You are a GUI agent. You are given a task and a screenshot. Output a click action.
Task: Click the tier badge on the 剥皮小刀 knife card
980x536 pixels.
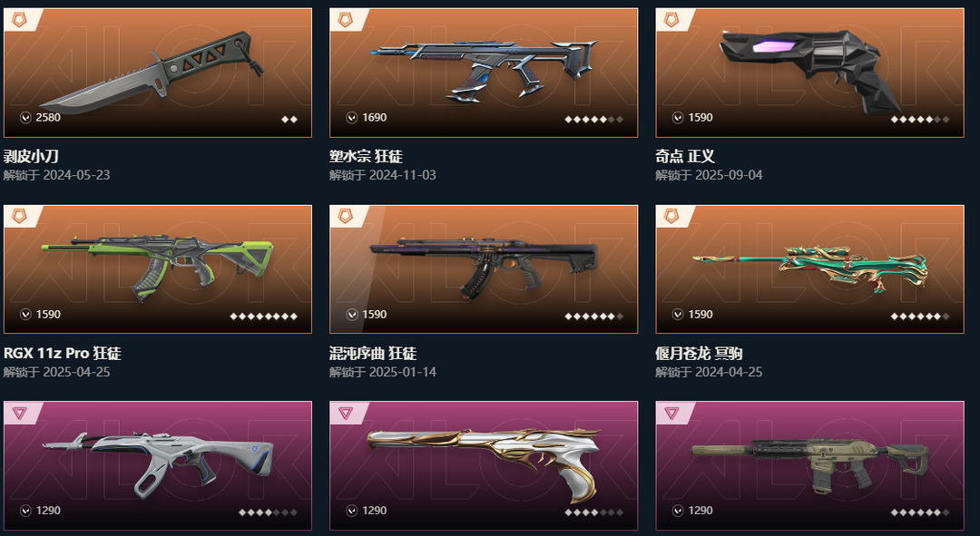coord(19,20)
